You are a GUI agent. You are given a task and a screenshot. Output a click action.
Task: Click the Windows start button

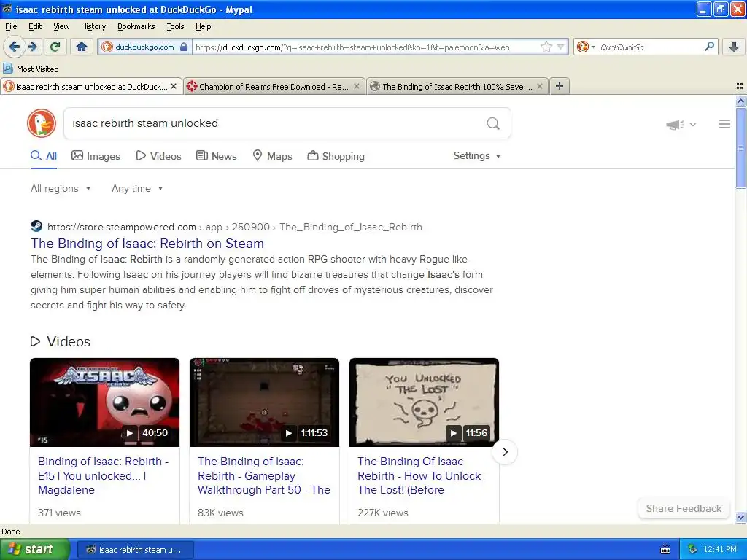[x=34, y=549]
